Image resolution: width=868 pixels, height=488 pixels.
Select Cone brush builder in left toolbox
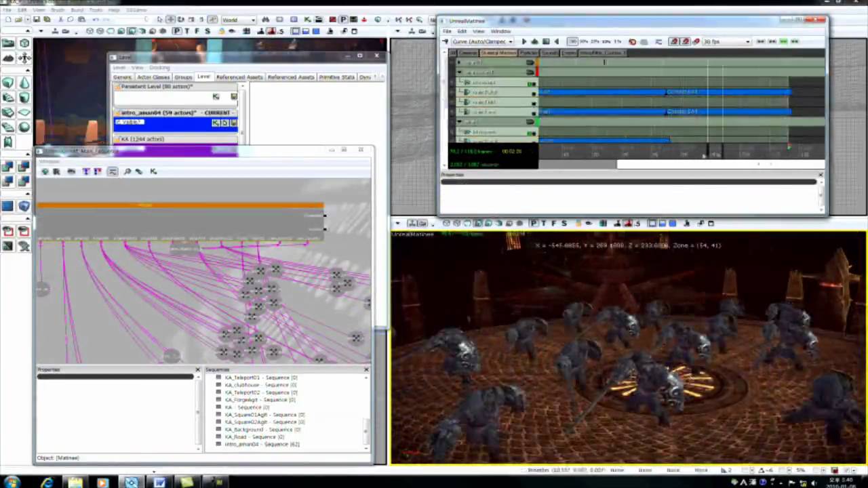coord(24,83)
